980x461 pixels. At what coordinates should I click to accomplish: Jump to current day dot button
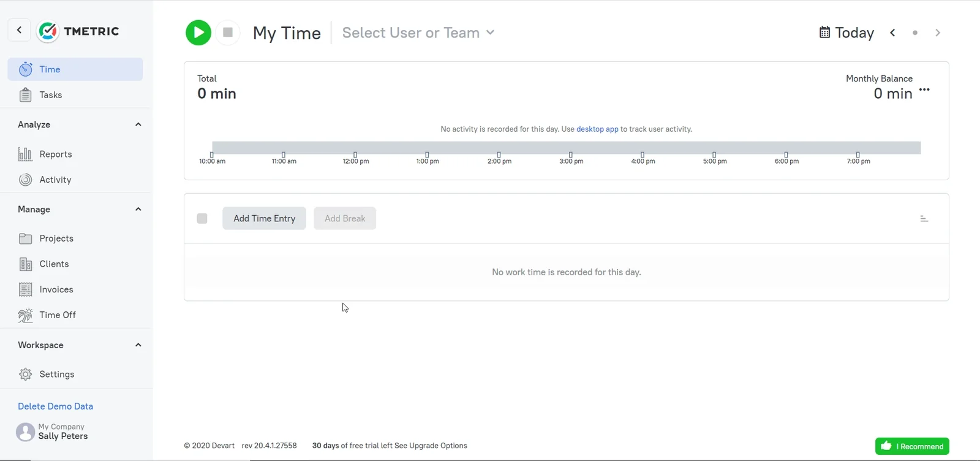point(915,32)
